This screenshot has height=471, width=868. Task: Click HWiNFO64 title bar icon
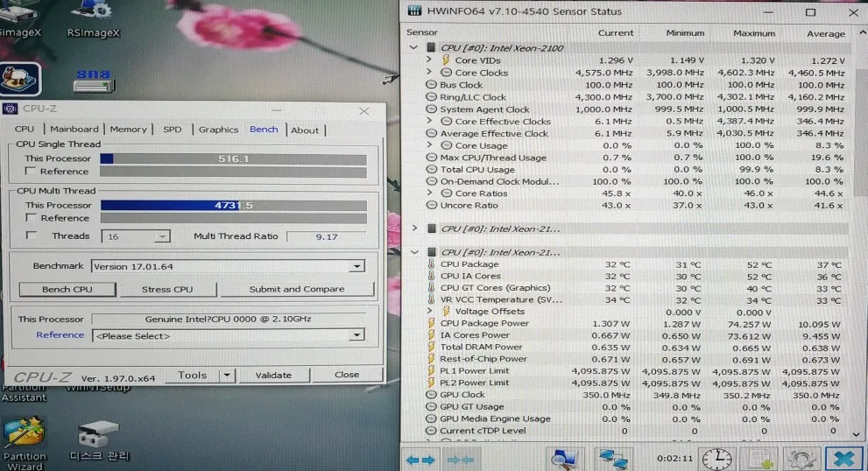pos(414,11)
